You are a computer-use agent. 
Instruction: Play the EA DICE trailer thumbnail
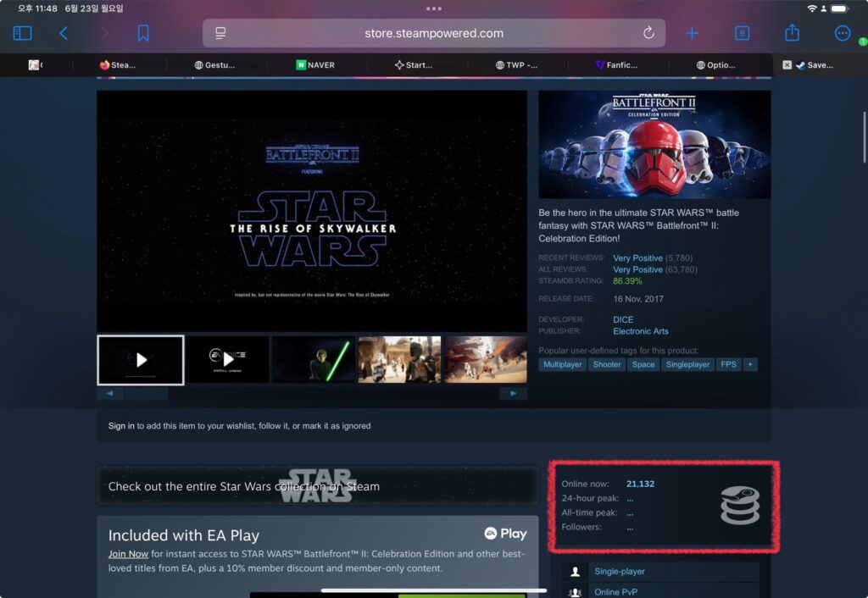pos(227,360)
